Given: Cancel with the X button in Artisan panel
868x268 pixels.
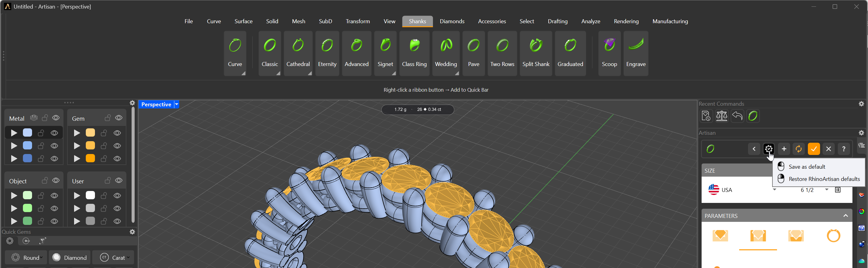Looking at the screenshot, I should [829, 149].
